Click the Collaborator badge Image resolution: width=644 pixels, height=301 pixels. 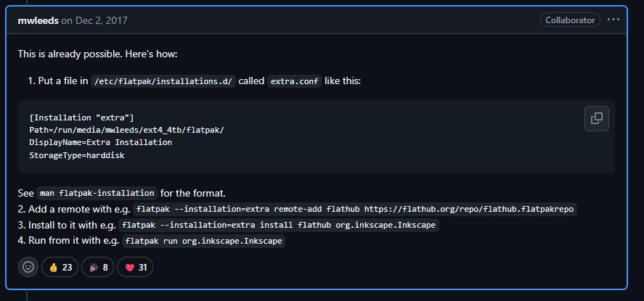click(x=571, y=20)
